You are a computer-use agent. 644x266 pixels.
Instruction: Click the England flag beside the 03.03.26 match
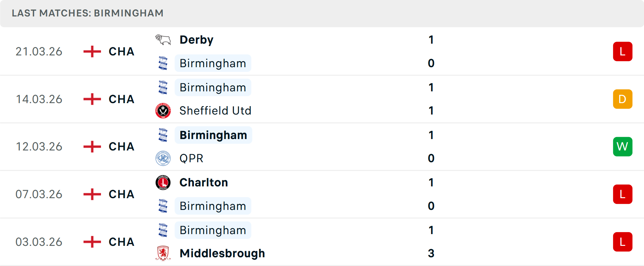[x=91, y=242]
